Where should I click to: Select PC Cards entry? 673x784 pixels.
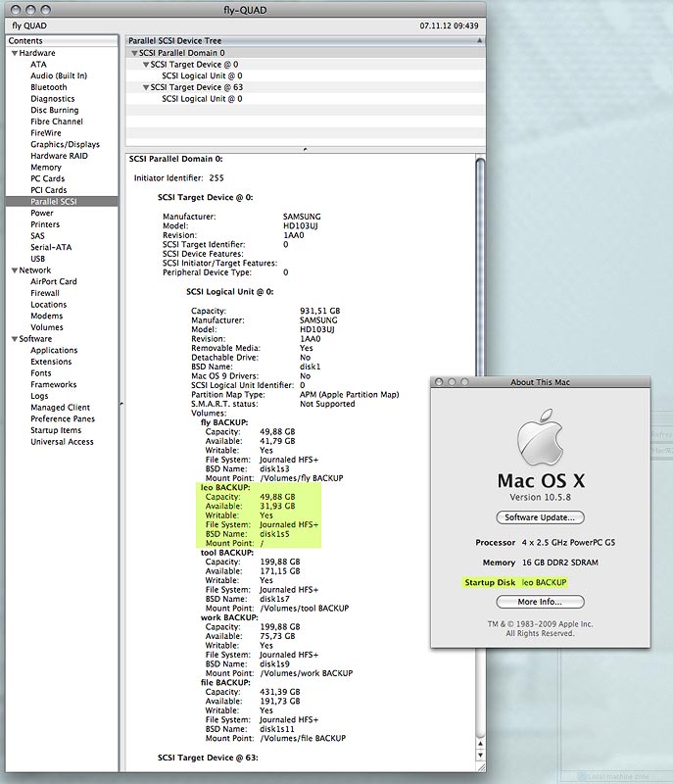pos(47,178)
